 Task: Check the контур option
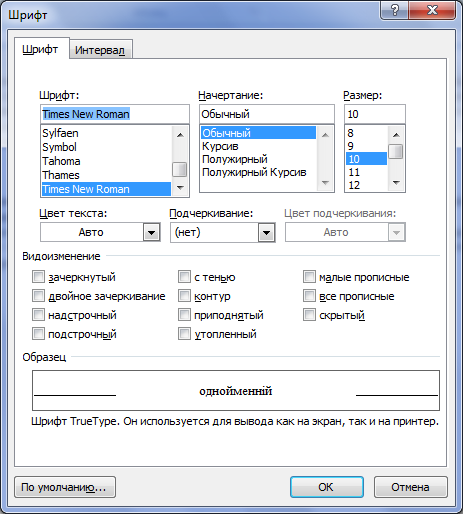[x=184, y=296]
